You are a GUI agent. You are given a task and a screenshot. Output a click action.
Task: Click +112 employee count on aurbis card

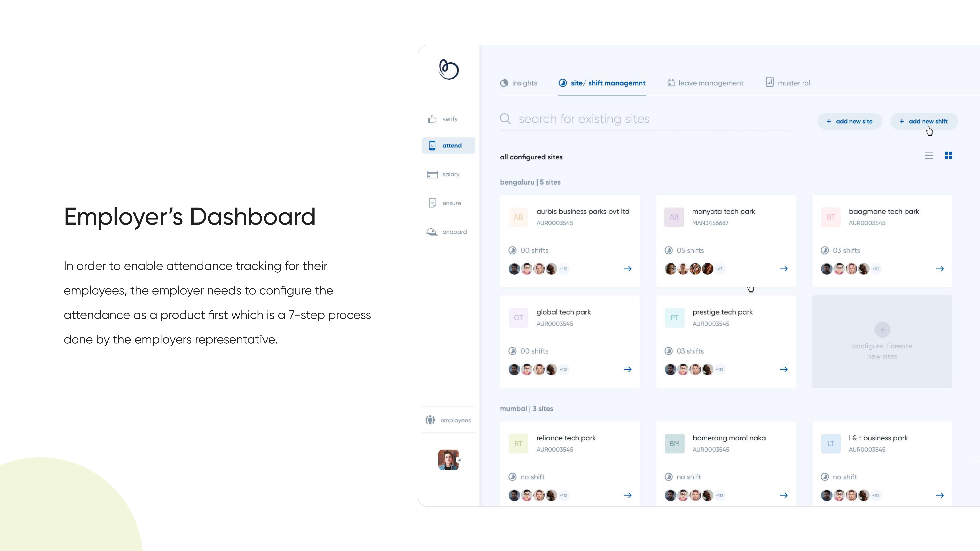pos(563,269)
